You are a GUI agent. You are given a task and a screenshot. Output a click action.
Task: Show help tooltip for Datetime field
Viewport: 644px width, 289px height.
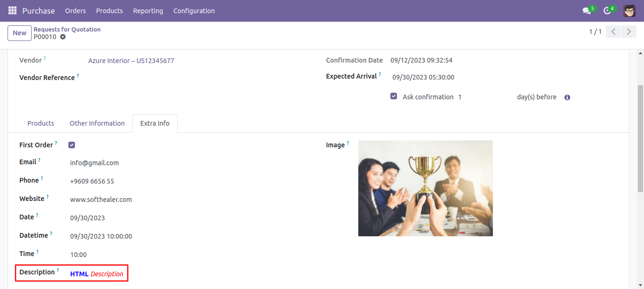pos(51,233)
